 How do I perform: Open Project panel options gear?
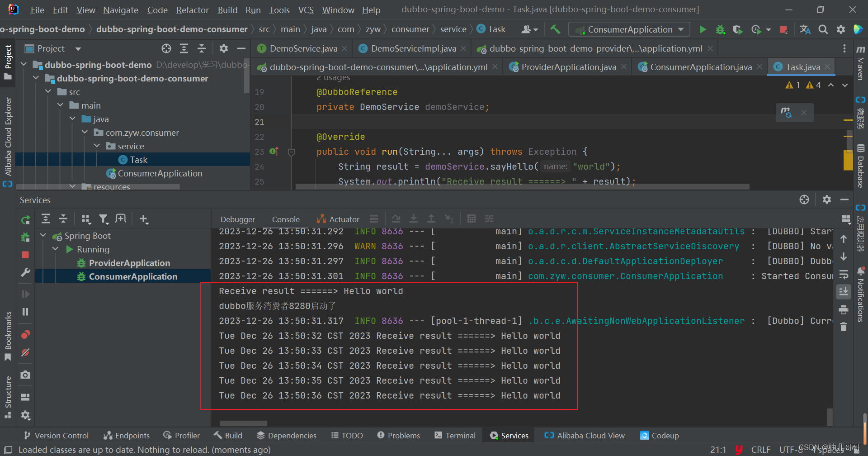tap(224, 48)
